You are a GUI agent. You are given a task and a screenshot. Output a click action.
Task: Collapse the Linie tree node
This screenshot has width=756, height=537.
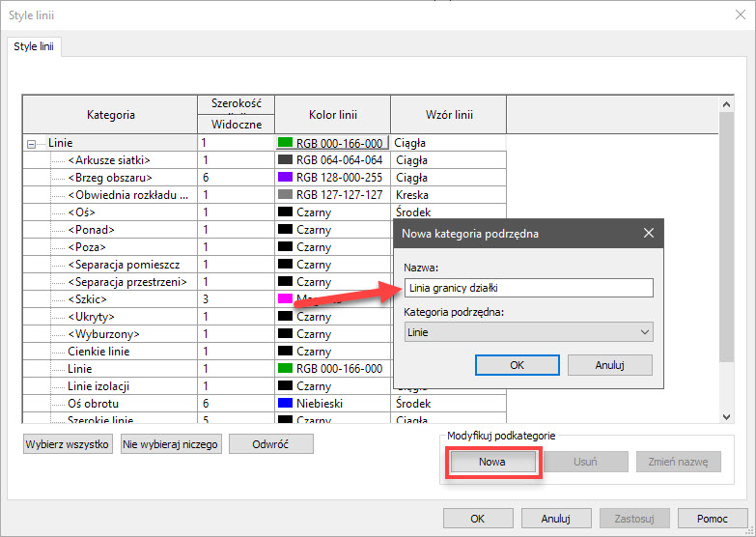(x=31, y=143)
